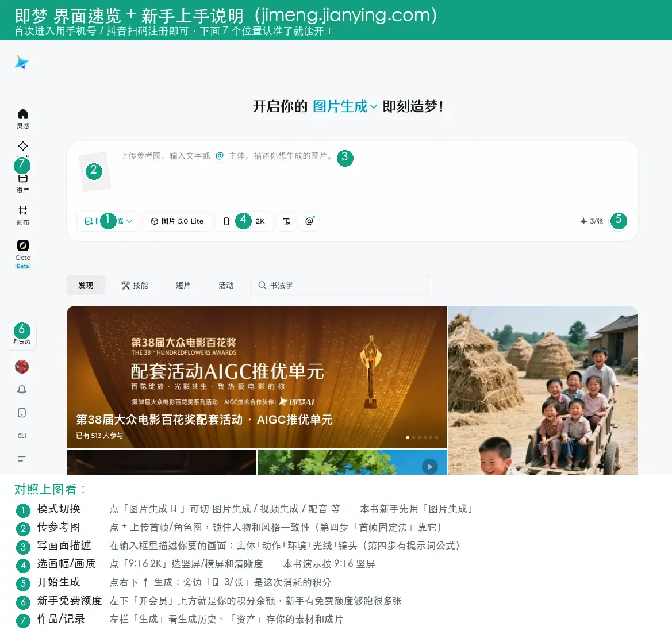Image resolution: width=672 pixels, height=630 pixels.
Task: Click the @ 主体 tag in the prompt placeholder
Action: [x=220, y=156]
